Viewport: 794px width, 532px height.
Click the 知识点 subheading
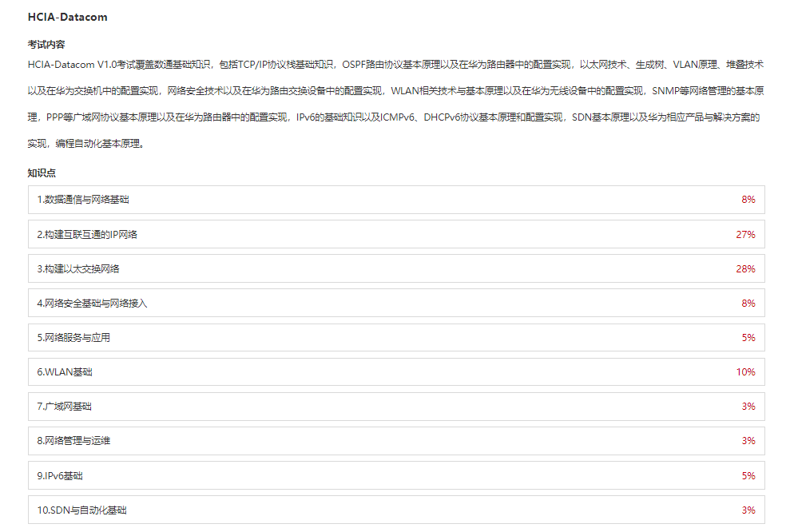(x=42, y=173)
